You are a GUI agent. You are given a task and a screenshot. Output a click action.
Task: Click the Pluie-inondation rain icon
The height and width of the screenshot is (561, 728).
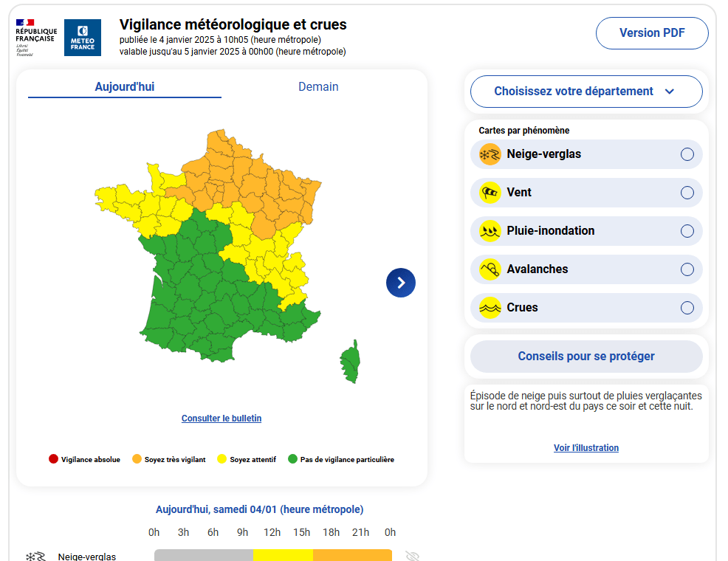490,231
